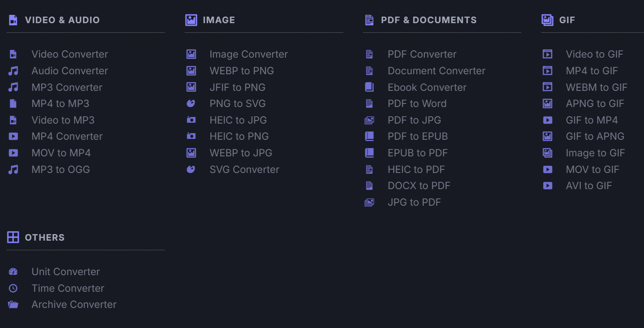The height and width of the screenshot is (328, 644).
Task: Click the images icon beside Image to GIF
Action: point(548,153)
